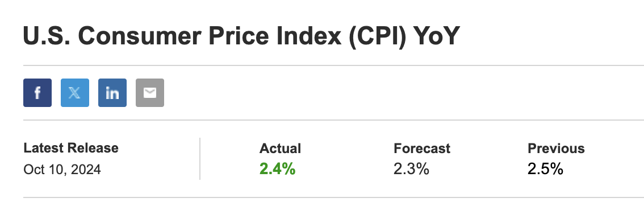Share the page on LinkedIn
644x206 pixels.
(x=112, y=93)
